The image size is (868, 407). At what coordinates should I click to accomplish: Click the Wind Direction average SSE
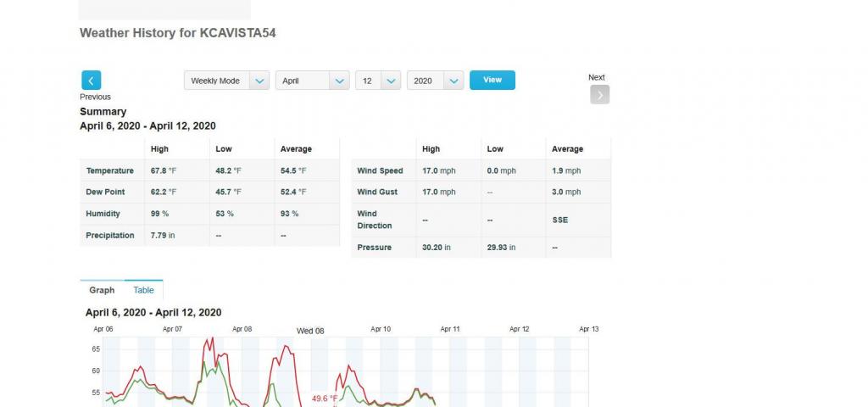[559, 220]
